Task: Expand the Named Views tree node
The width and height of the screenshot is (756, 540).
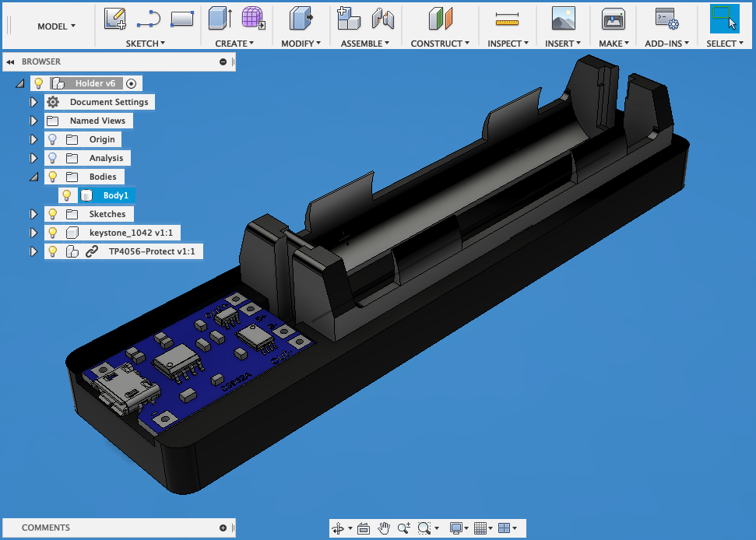Action: (33, 121)
